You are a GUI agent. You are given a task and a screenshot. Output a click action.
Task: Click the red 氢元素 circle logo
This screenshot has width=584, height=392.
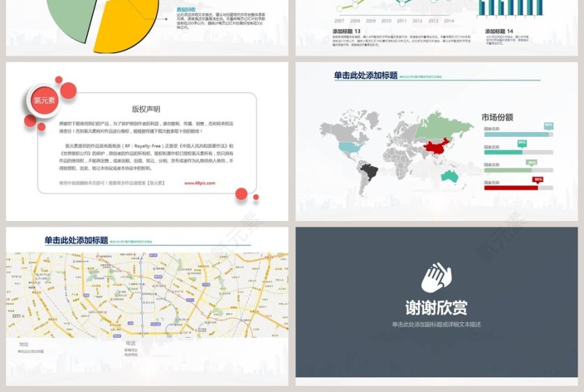coord(44,100)
